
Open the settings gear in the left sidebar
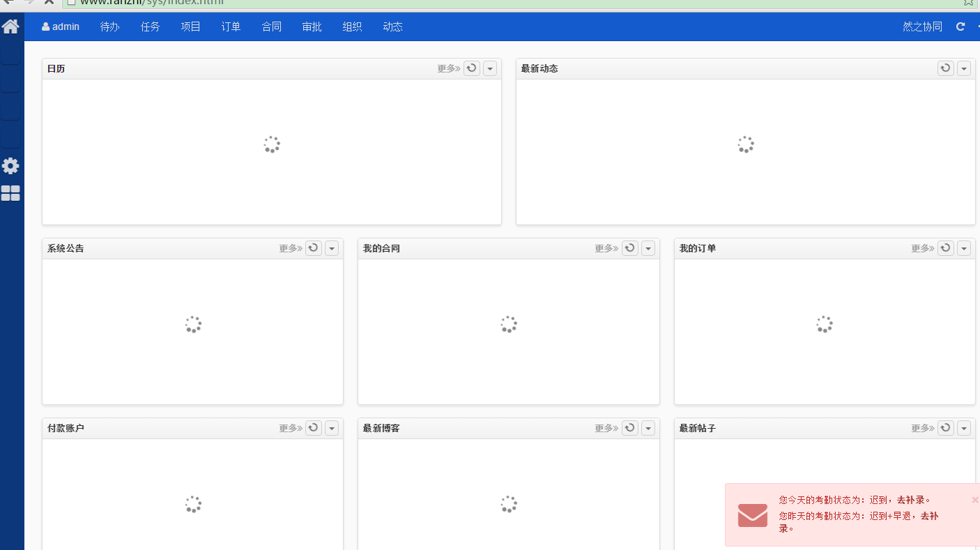coord(10,166)
